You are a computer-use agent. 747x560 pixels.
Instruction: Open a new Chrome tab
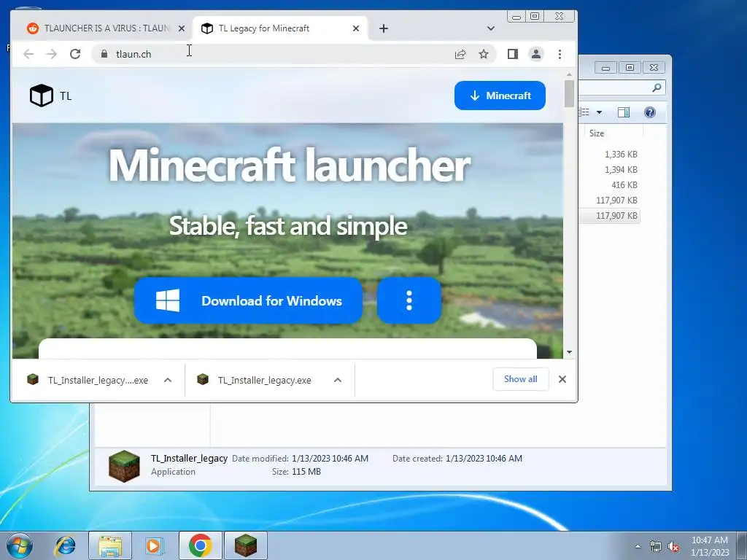pyautogui.click(x=384, y=28)
